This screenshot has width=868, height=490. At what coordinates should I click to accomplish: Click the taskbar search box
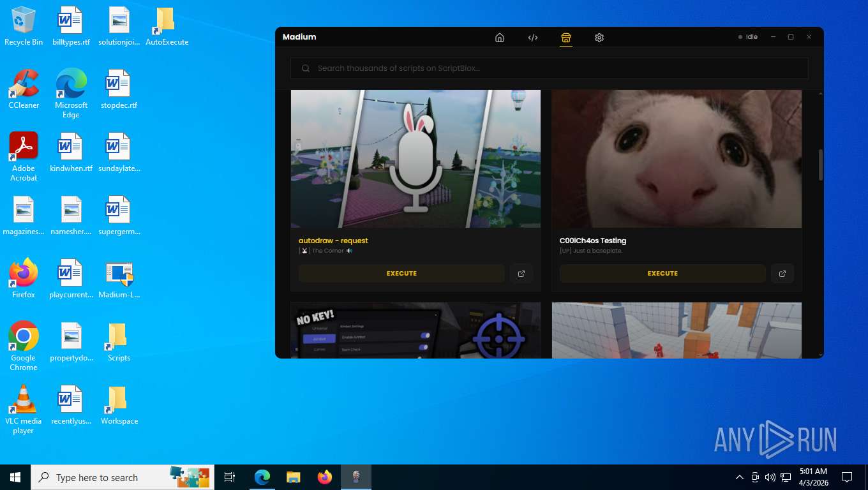[x=123, y=477]
